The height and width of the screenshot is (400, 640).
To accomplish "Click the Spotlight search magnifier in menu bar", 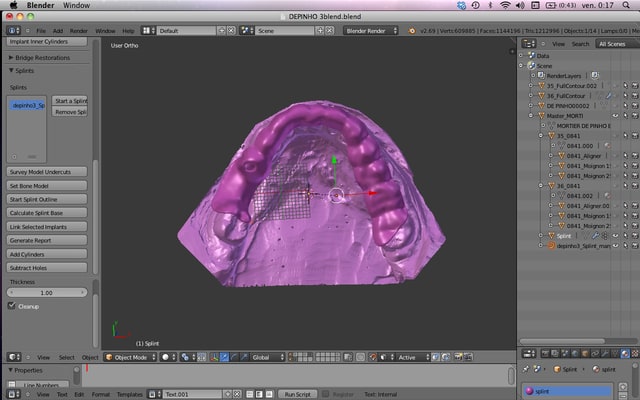I will 626,5.
